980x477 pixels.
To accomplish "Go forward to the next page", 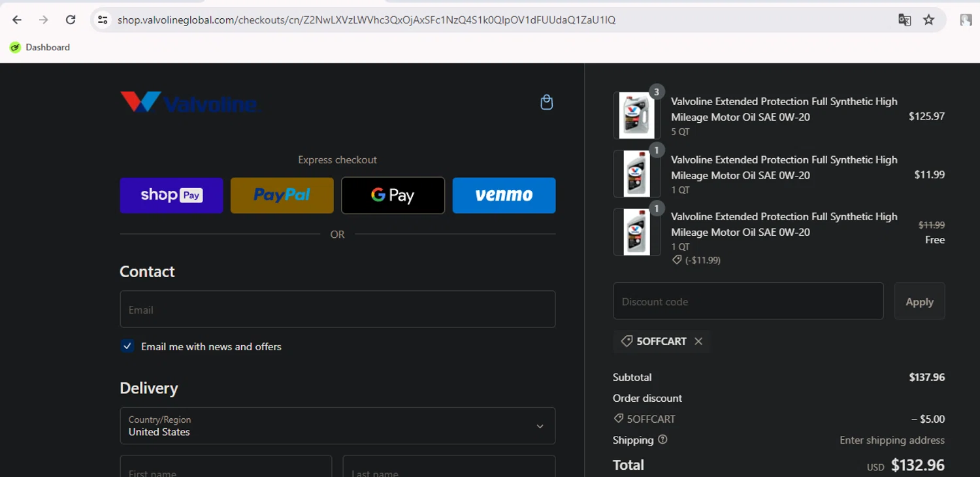I will tap(44, 20).
